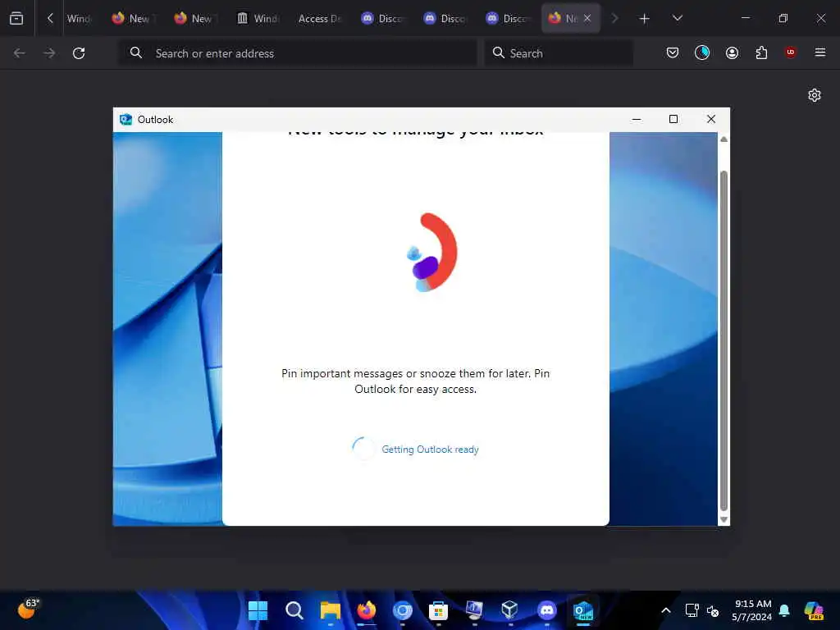Go back with browser back arrow
Viewport: 840px width, 630px height.
(x=20, y=53)
